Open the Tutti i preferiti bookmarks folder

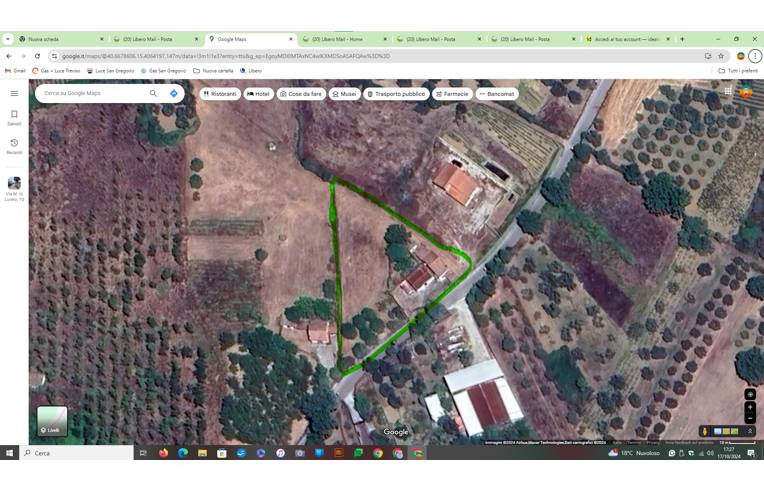click(x=738, y=71)
